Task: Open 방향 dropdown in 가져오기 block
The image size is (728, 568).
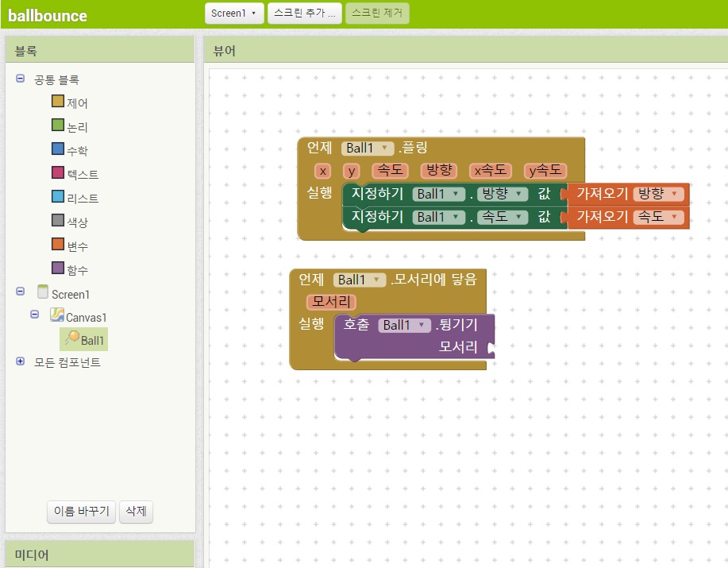Action: 658,194
